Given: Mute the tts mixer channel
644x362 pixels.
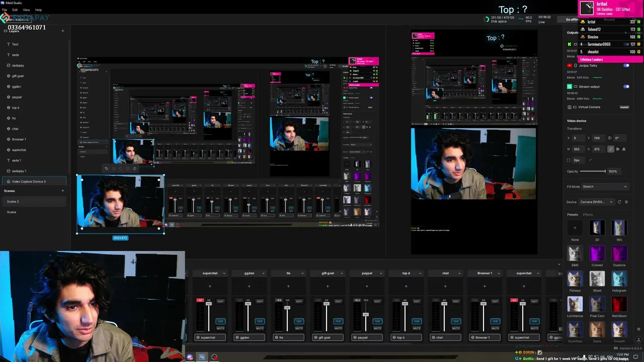Looking at the screenshot, I should pos(299,328).
